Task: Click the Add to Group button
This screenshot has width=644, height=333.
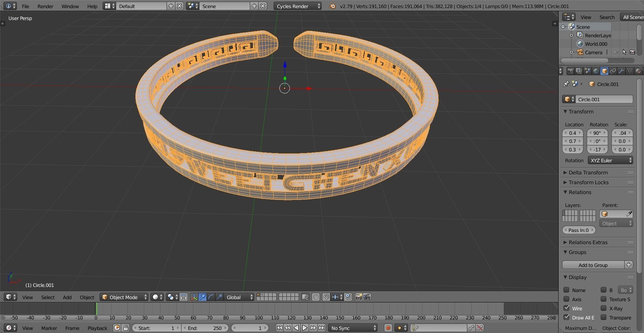Action: (593, 265)
